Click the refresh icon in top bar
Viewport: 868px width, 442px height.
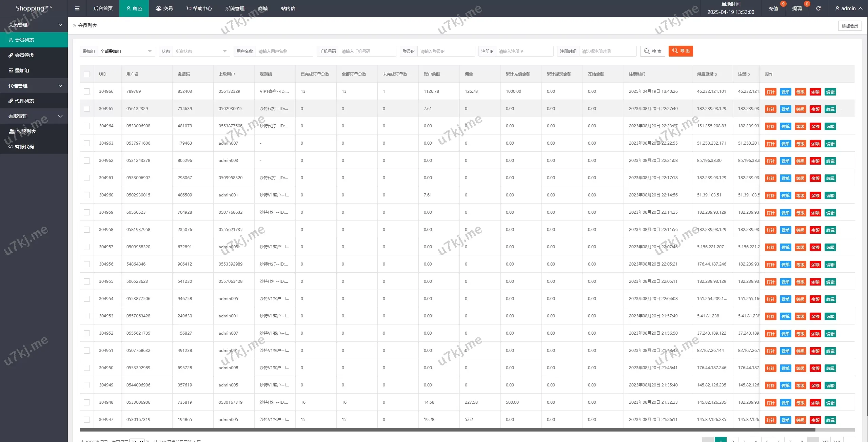tap(818, 8)
